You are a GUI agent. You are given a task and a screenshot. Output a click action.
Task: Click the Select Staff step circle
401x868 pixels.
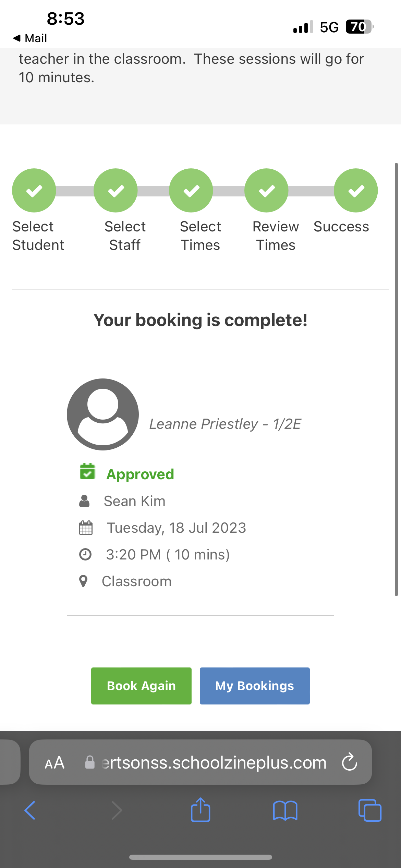[x=116, y=191]
